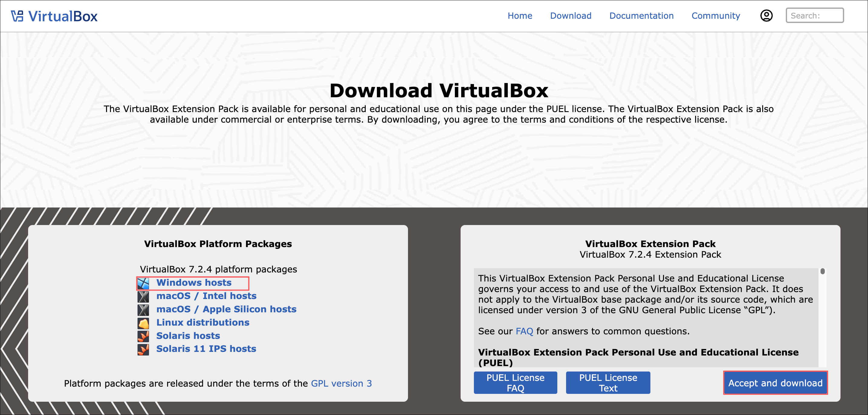Click the Solaris 11 IPS hosts icon
Image resolution: width=868 pixels, height=415 pixels.
click(x=143, y=349)
